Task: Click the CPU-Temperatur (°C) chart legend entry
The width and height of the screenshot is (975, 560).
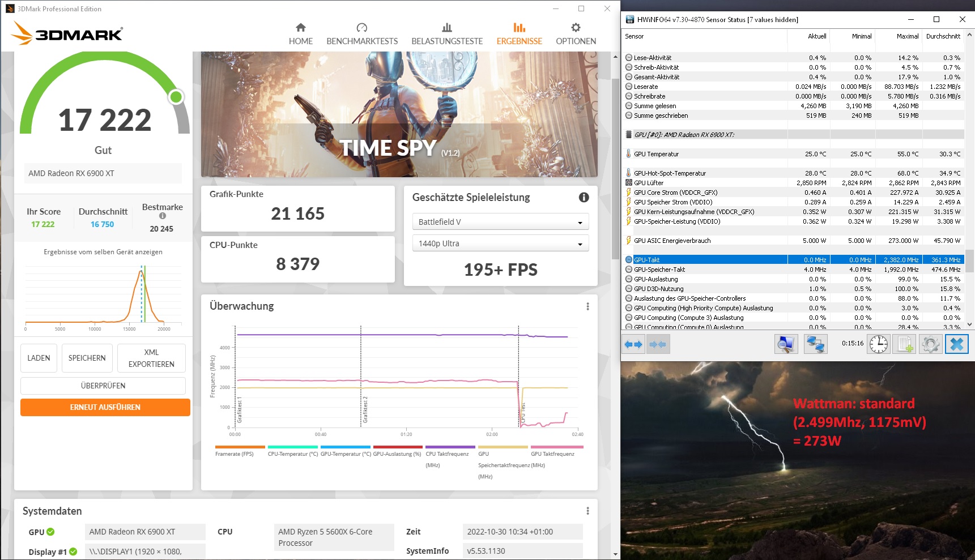Action: pyautogui.click(x=293, y=451)
